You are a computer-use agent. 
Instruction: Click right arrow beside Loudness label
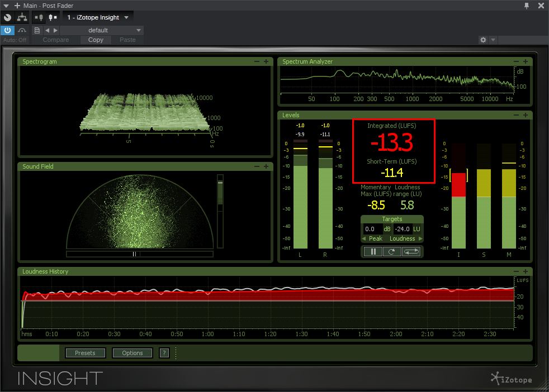pyautogui.click(x=420, y=238)
